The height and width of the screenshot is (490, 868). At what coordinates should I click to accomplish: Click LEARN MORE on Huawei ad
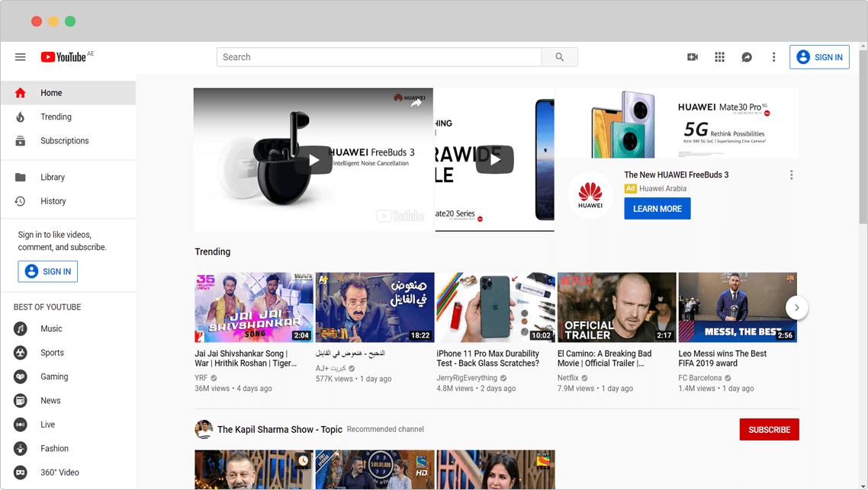click(x=657, y=209)
